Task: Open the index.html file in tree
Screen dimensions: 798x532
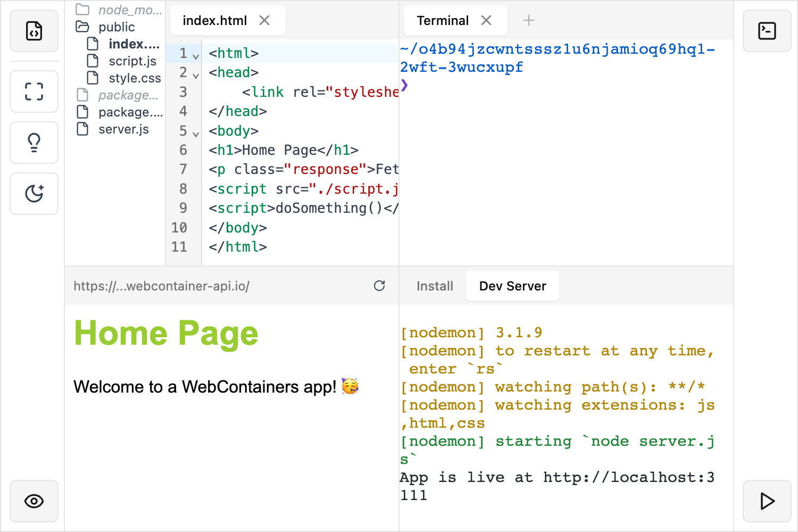Action: (134, 44)
